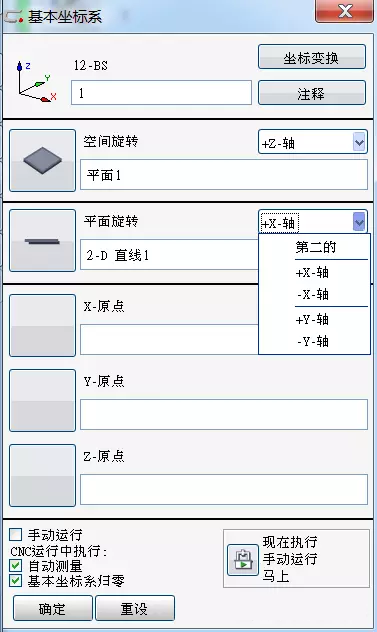Click the title bar coordinate system icon
Viewport: 377px width, 632px height.
[13, 17]
